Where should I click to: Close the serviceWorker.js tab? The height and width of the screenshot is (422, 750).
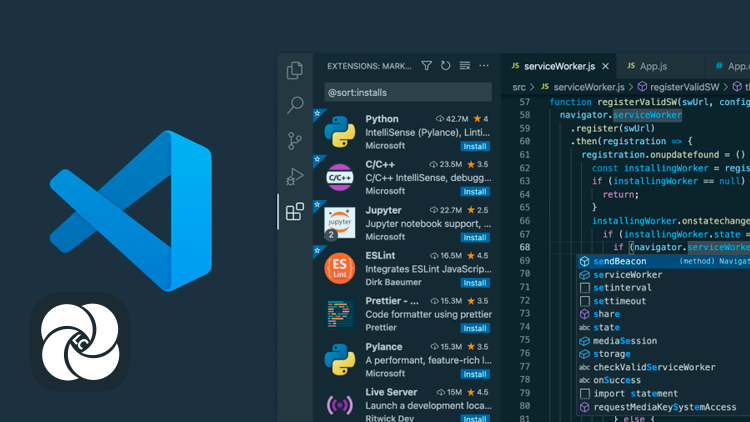click(606, 66)
